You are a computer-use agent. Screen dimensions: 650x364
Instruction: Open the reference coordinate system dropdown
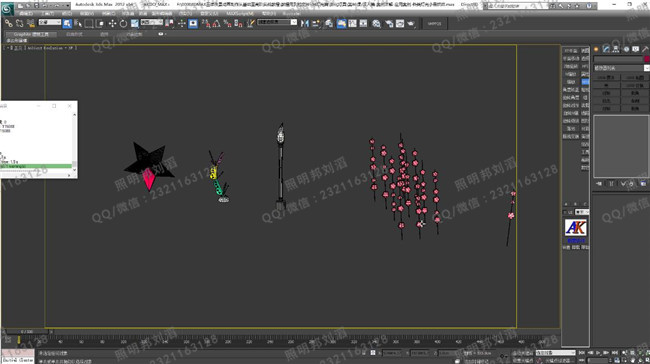pyautogui.click(x=152, y=22)
